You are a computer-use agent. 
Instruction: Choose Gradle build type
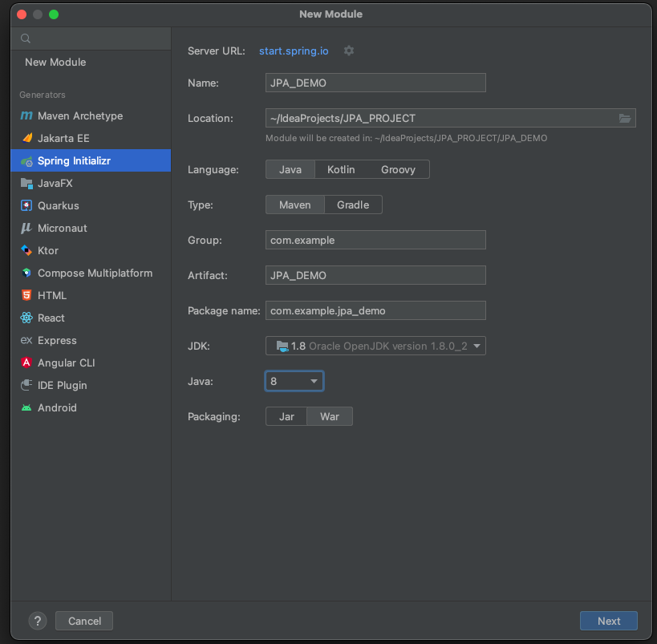pyautogui.click(x=353, y=205)
